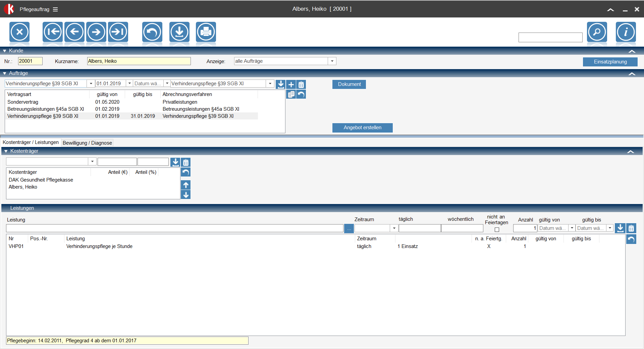Delete the Leistung entry
Image resolution: width=644 pixels, height=349 pixels.
pyautogui.click(x=631, y=228)
